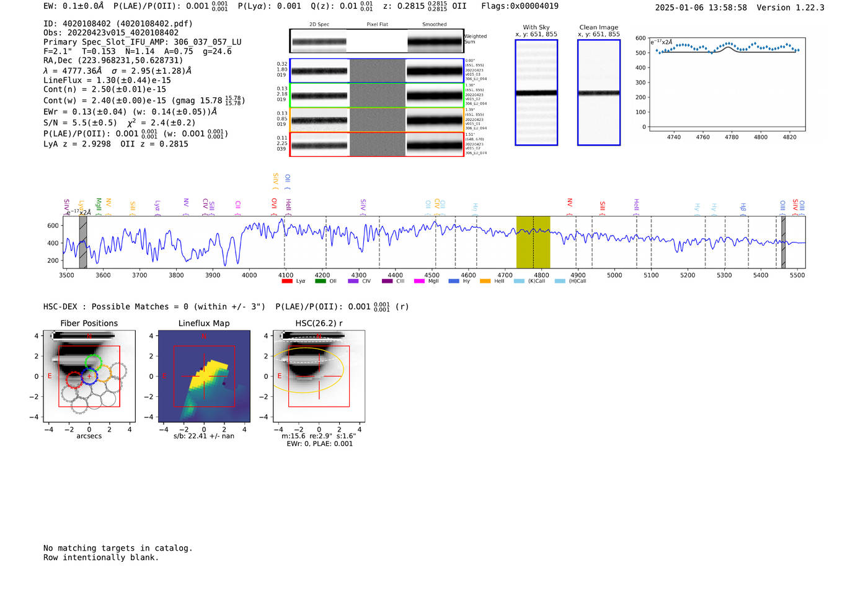Select the green-bordered fiber spectrum row
The image size is (868, 591).
(x=376, y=96)
